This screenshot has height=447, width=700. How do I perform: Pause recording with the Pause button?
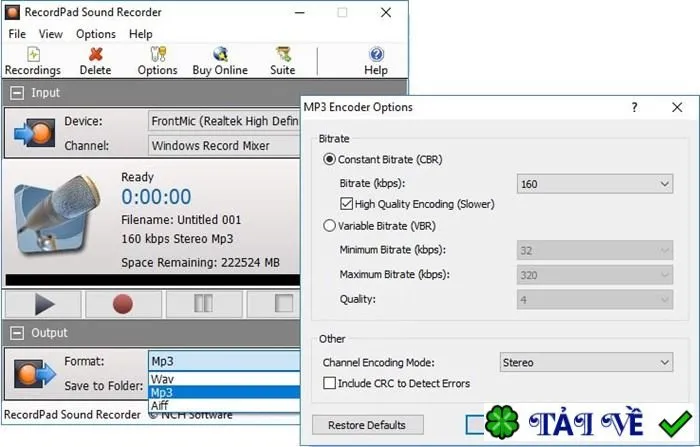(204, 304)
